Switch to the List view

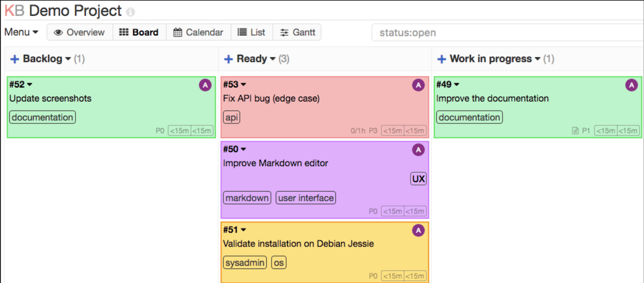click(x=252, y=32)
